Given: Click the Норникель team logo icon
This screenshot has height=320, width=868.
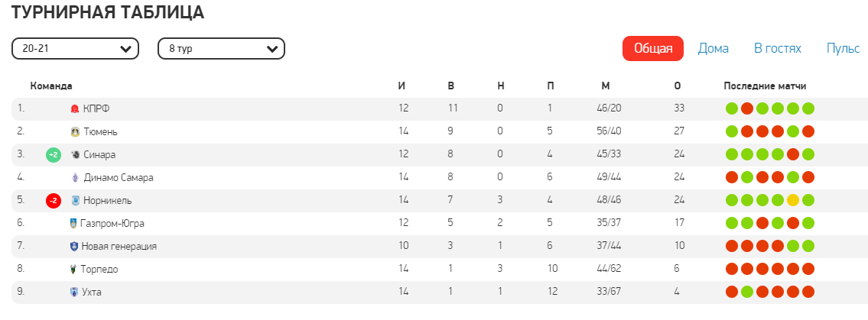Looking at the screenshot, I should (x=75, y=200).
